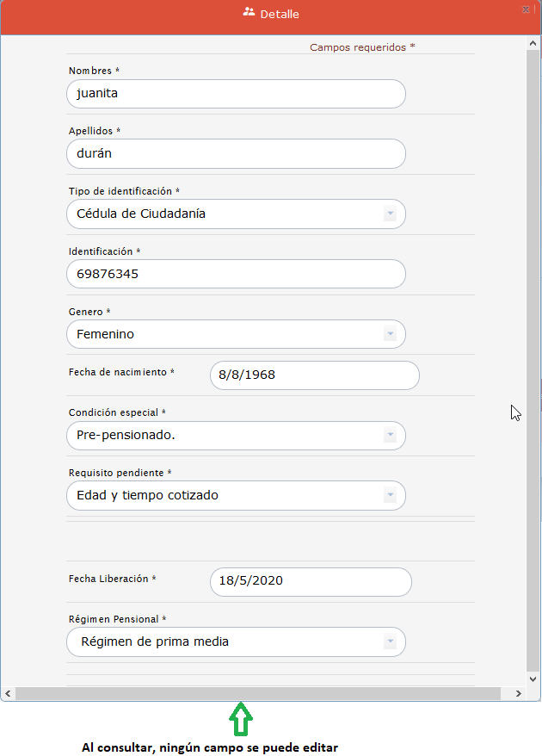Click the Fecha Liberación date field
542x756 pixels.
pyautogui.click(x=310, y=581)
